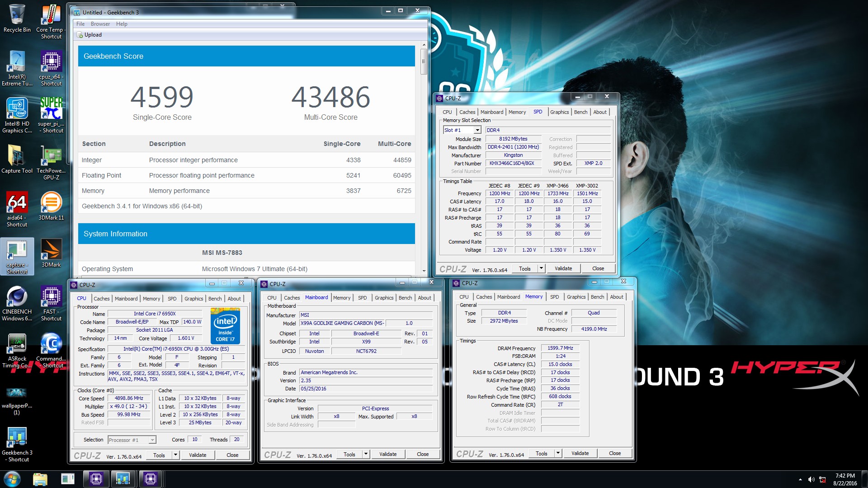Switch to Memory tab in SPD CPU-Z window
Screen dimensions: 868x488
click(517, 112)
